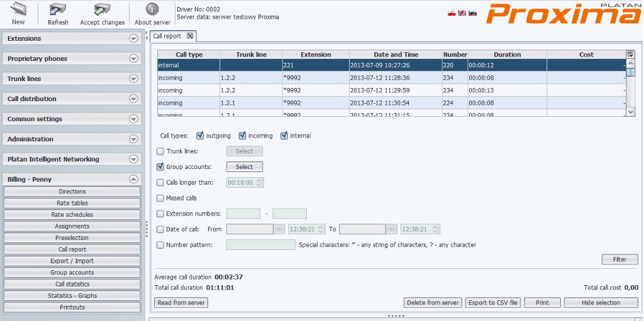Collapse the Billing - Penny section
This screenshot has height=321, width=644.
click(x=133, y=180)
